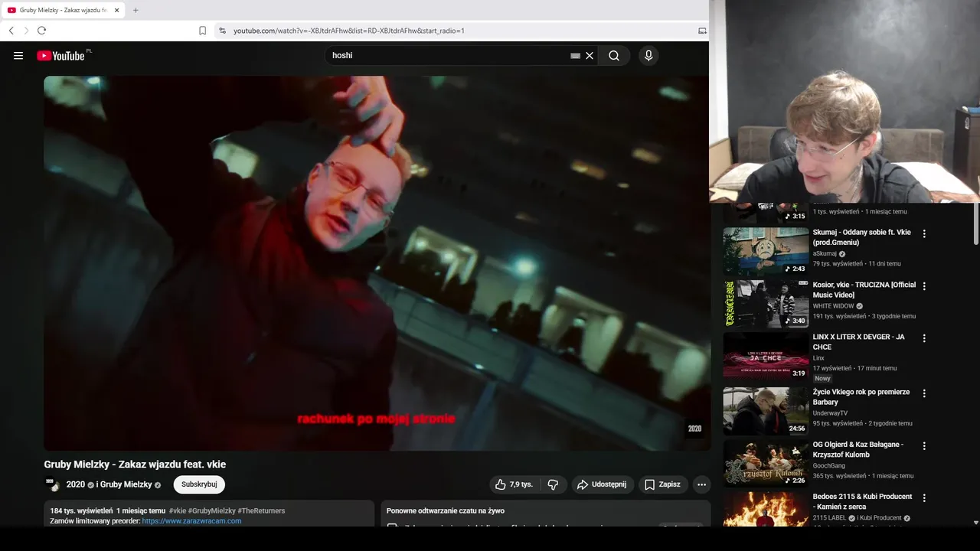This screenshot has height=551, width=980.
Task: Open the #GrubyMielzky hashtag
Action: [211, 510]
